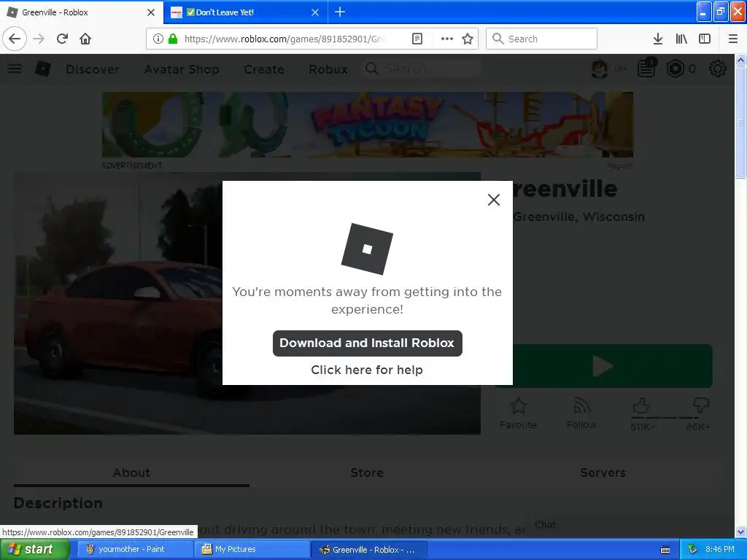Click the Fantasy Tycoon advertisement banner
The image size is (747, 560).
coord(368,125)
